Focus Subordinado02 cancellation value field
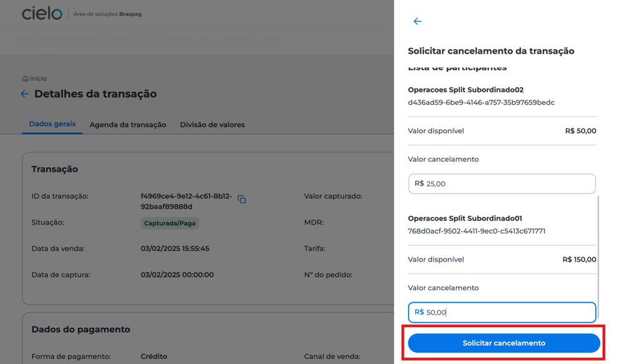 click(x=501, y=184)
